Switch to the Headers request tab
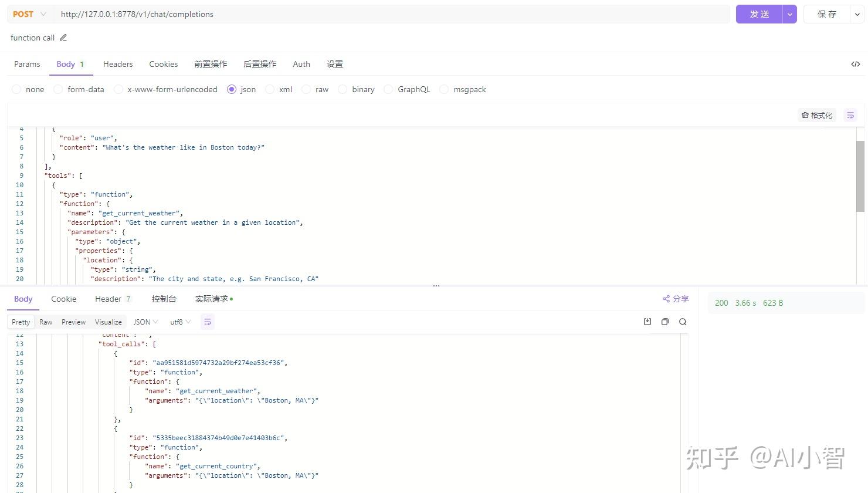 pyautogui.click(x=118, y=64)
